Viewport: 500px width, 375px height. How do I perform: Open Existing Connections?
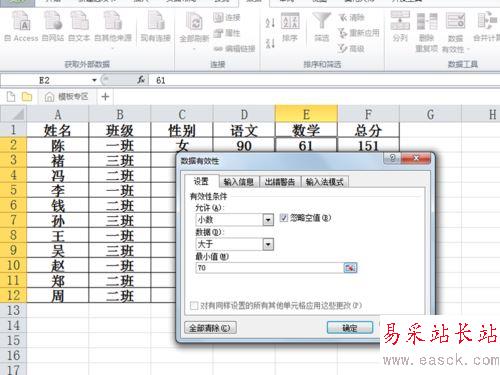tap(155, 27)
